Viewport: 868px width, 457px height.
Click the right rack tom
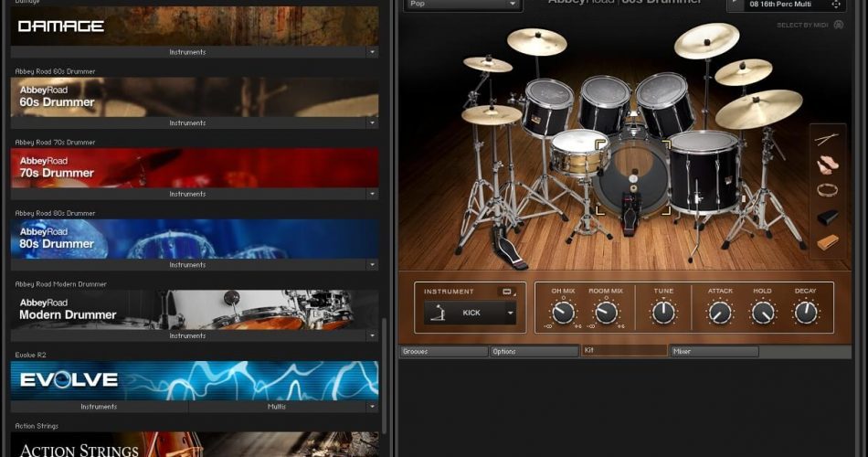click(664, 104)
